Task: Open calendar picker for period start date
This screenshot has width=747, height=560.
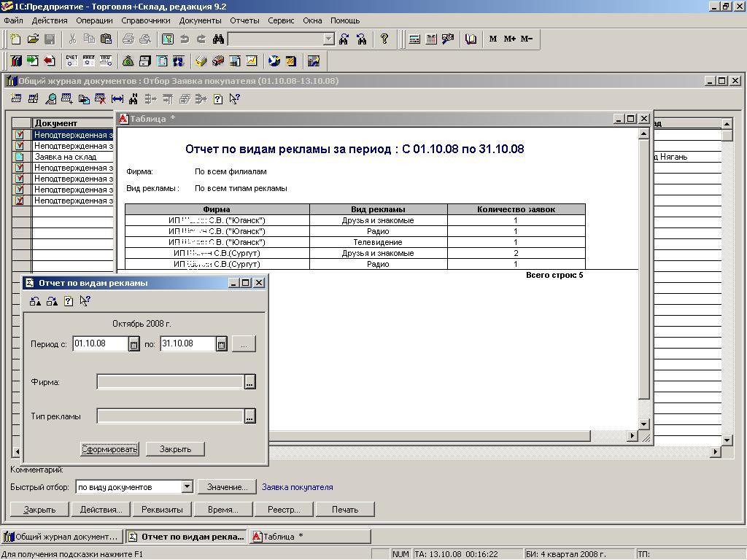Action: tap(134, 344)
